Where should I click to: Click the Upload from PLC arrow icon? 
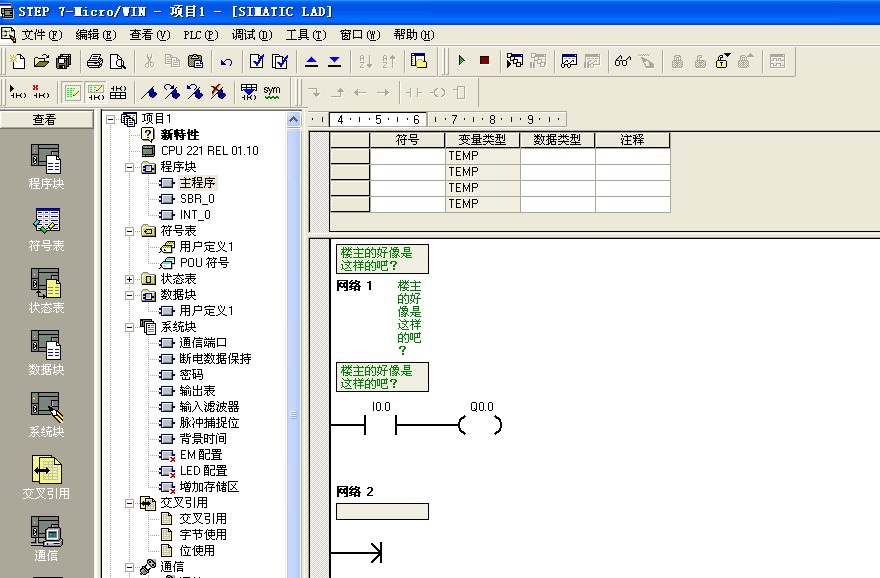click(311, 61)
